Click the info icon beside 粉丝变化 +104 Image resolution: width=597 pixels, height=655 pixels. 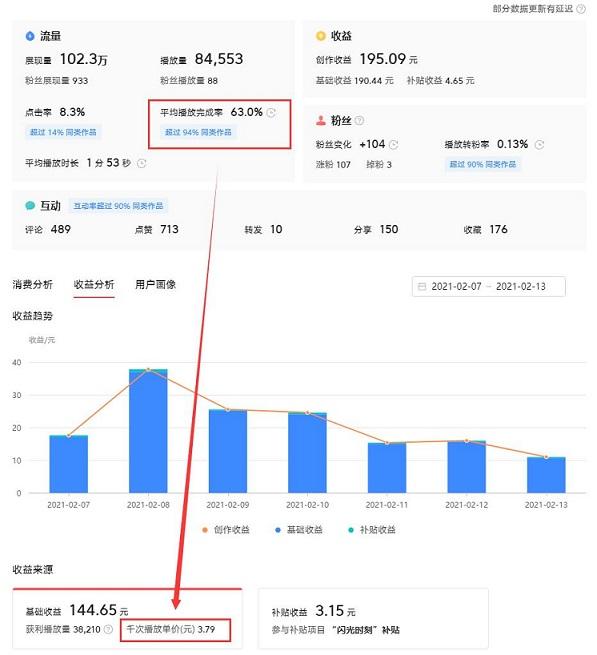coord(393,145)
